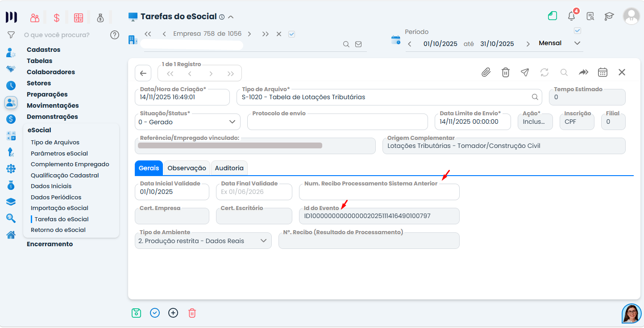Open the calculator module in top bar
The width and height of the screenshot is (644, 328).
pos(79,18)
